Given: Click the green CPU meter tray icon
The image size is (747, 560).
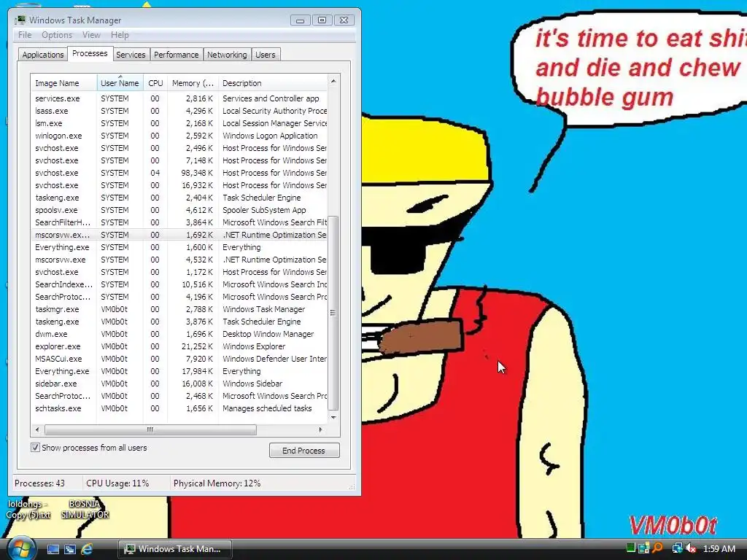Looking at the screenshot, I should (x=631, y=548).
